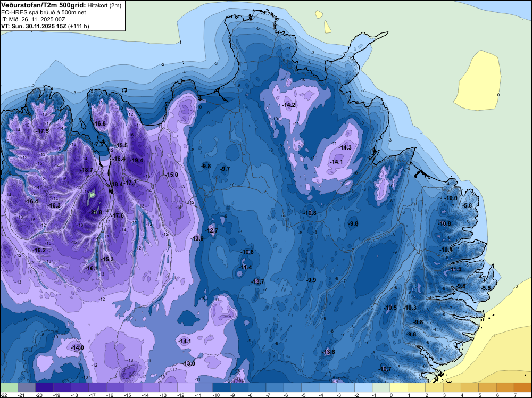The width and height of the screenshot is (532, 398).
Task: Pick the blue legend swatch above -7
Action: pyautogui.click(x=275, y=387)
